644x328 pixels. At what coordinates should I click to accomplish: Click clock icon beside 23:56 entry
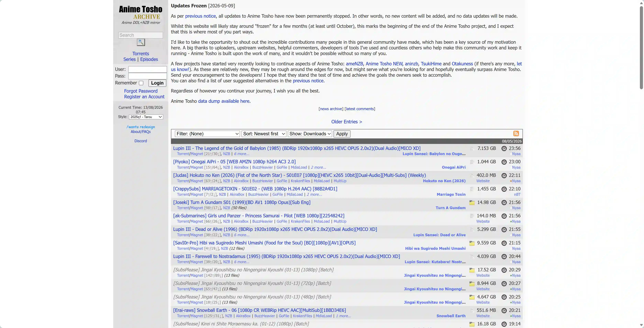[x=504, y=149]
